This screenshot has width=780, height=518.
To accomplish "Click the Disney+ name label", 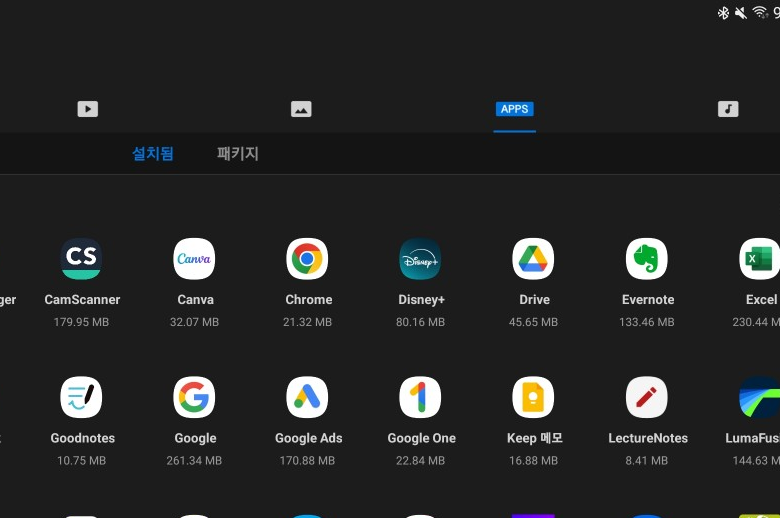I will [421, 300].
